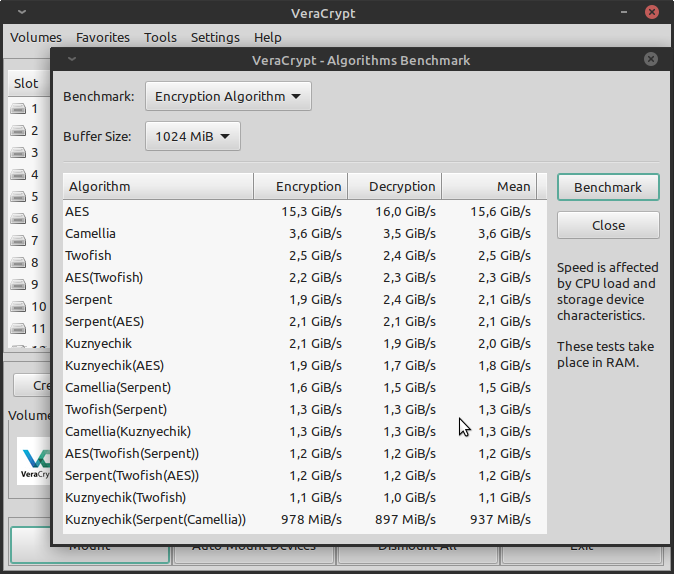
Task: Select the Kuznyechik(Serpent(Camellia)) row
Action: pyautogui.click(x=305, y=519)
